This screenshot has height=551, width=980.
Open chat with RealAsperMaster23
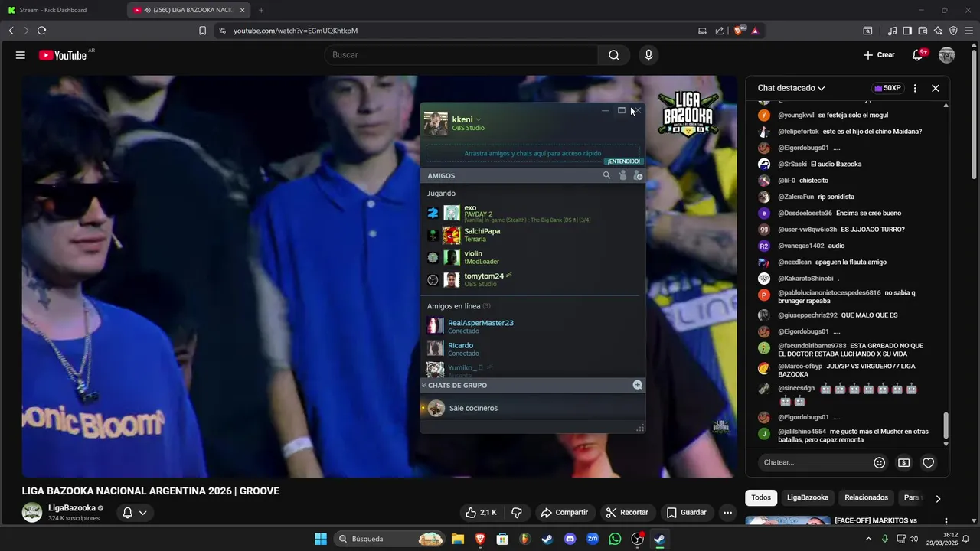tap(532, 326)
